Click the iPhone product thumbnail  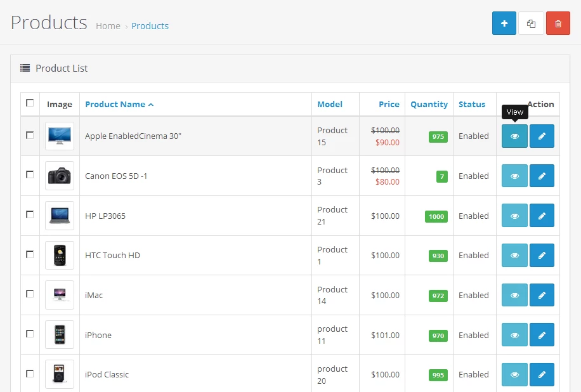[x=60, y=334]
